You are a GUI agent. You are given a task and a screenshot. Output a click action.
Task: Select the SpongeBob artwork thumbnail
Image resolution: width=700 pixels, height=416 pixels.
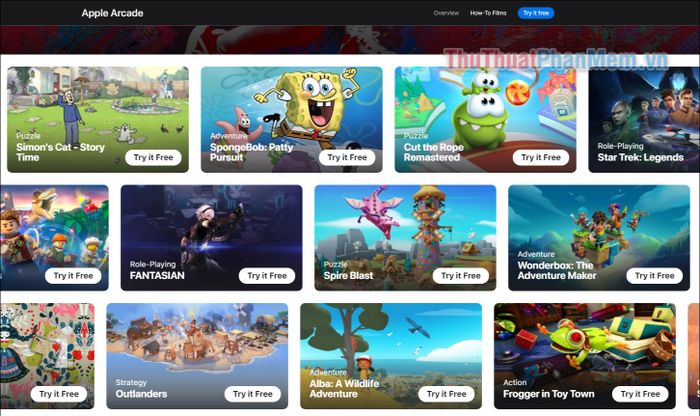292,120
